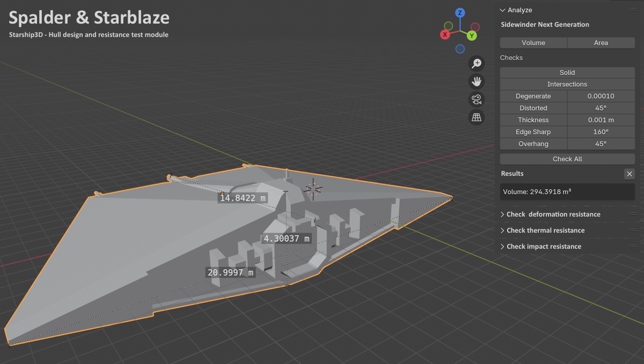Run the Intersections check
The width and height of the screenshot is (644, 364).
[x=567, y=84]
